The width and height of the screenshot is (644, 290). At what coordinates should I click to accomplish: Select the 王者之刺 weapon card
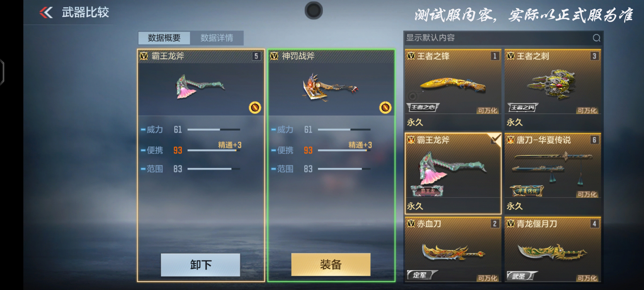point(552,90)
